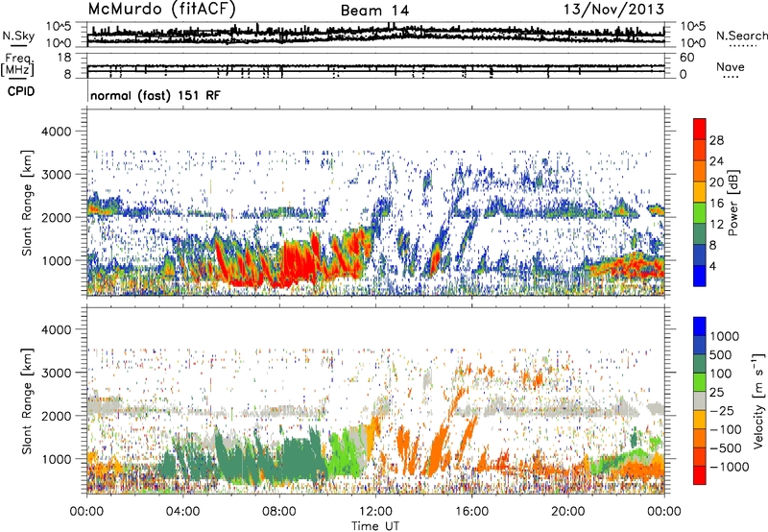Image resolution: width=768 pixels, height=532 pixels.
Task: Click the 10^5 left label of noise panel
Action: click(x=59, y=26)
